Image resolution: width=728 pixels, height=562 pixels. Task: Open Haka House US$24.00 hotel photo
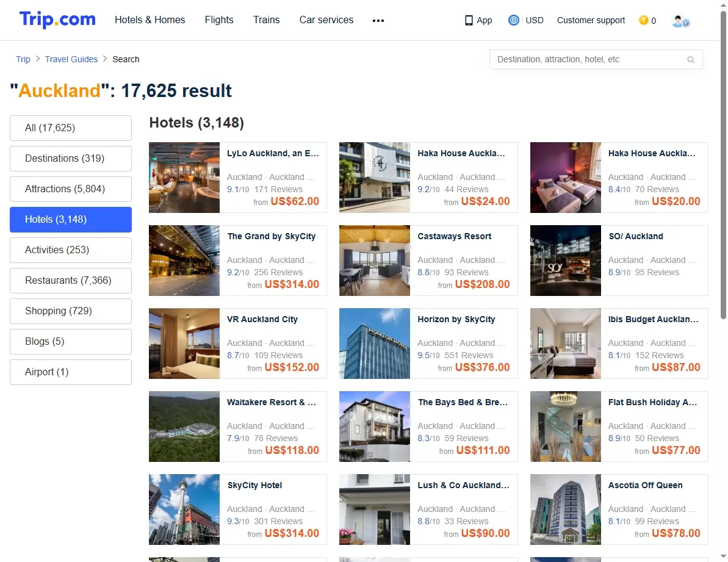(x=375, y=178)
